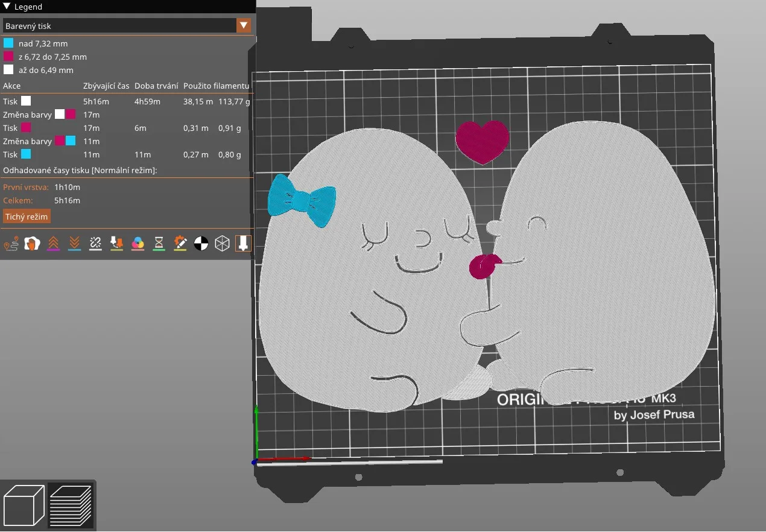Show travel moves with the path icon
Image resolution: width=766 pixels, height=532 pixels.
coord(11,243)
